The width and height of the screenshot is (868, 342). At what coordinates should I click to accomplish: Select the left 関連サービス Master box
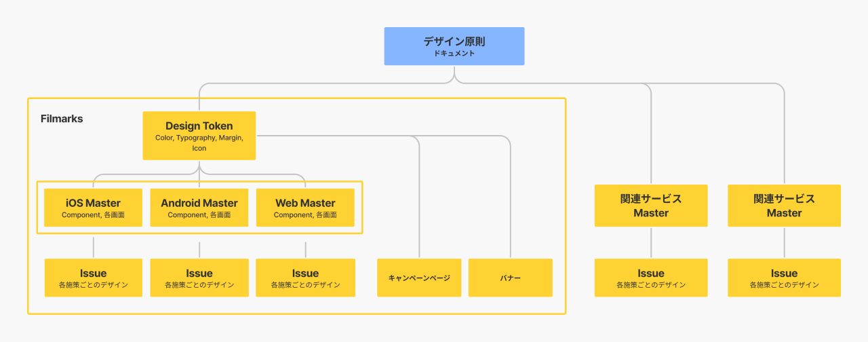651,206
